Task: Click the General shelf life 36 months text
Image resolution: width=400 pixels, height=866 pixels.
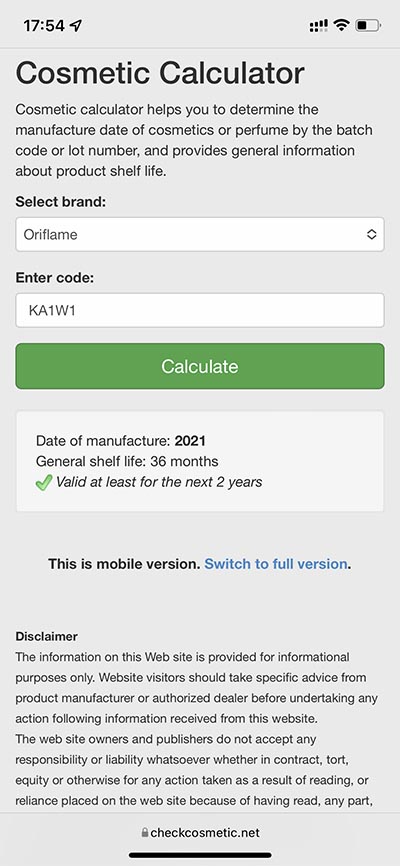Action: (x=127, y=461)
